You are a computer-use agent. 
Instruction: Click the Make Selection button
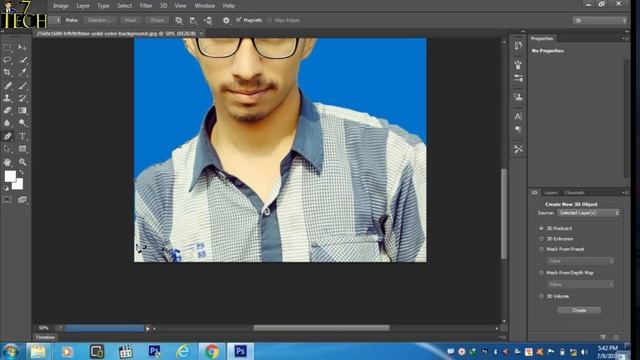click(x=99, y=20)
